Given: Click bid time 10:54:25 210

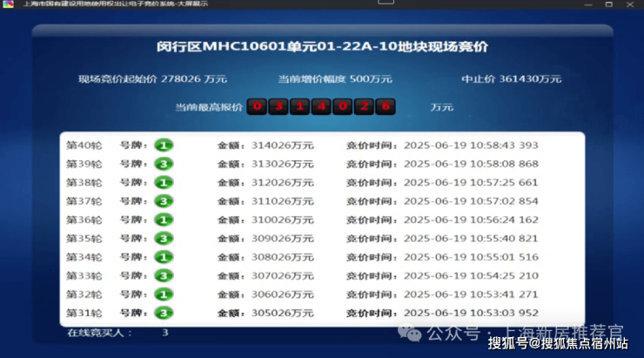Looking at the screenshot, I should 505,276.
